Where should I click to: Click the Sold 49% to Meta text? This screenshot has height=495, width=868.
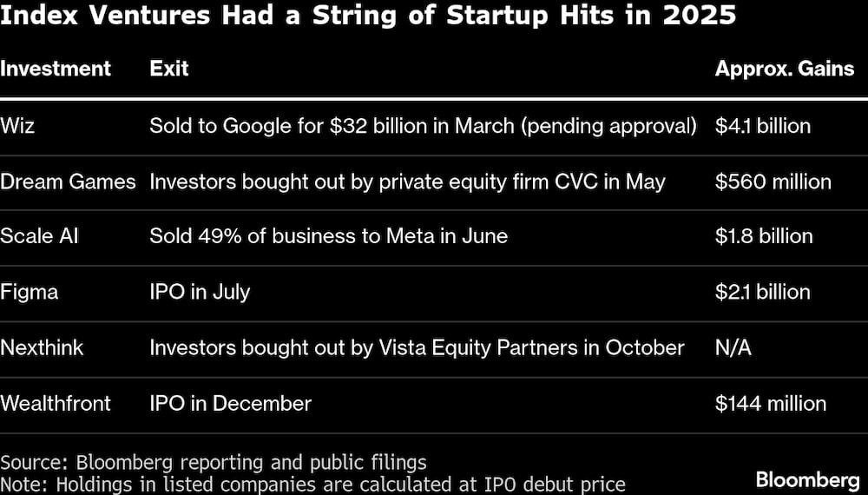[x=328, y=236]
